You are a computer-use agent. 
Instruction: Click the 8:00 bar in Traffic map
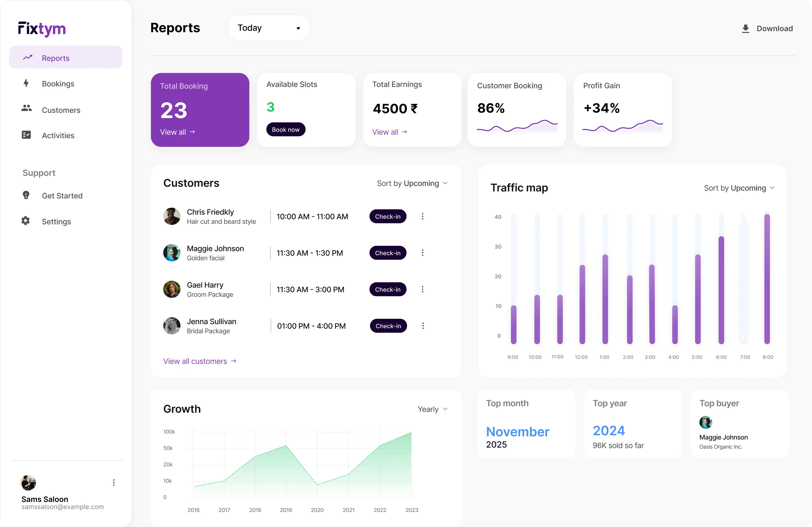pos(767,280)
